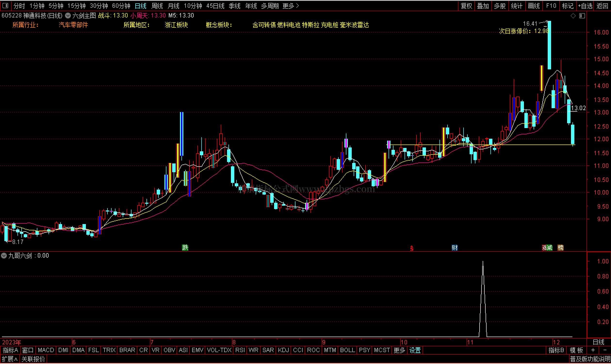The image size is (611, 364).
Task: Toggle the top-left panel layout icon
Action: [x=5, y=5]
